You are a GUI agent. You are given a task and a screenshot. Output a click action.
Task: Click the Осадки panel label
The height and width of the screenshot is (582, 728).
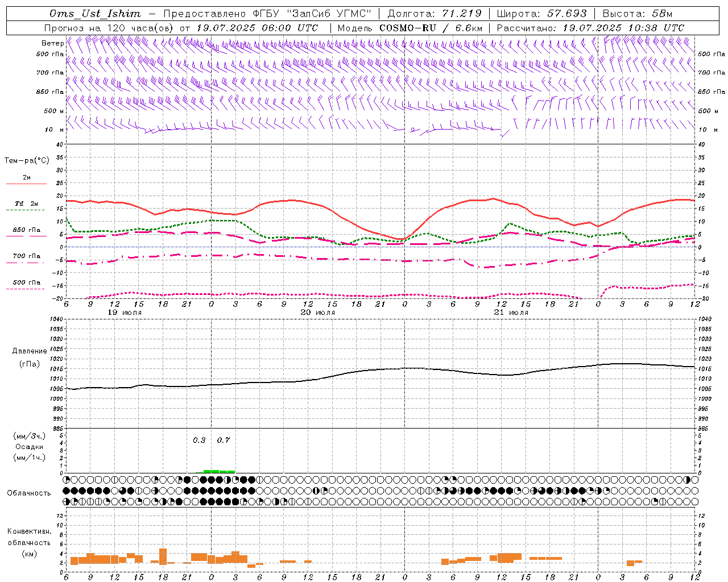(30, 447)
